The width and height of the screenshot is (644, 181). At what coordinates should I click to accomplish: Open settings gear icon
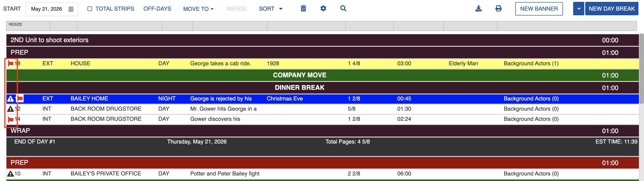pos(323,9)
